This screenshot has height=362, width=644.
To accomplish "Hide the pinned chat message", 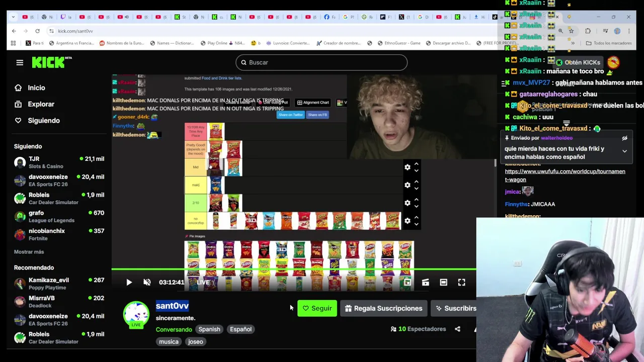I will click(624, 138).
